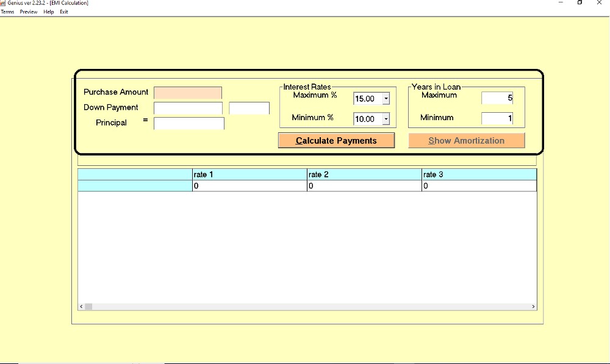Viewport: 610px width, 364px height.
Task: Select the cell under rate 2
Action: pos(364,186)
